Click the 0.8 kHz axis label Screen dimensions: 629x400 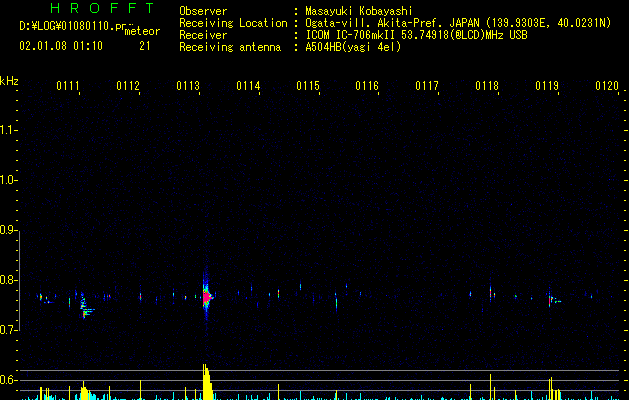9,280
